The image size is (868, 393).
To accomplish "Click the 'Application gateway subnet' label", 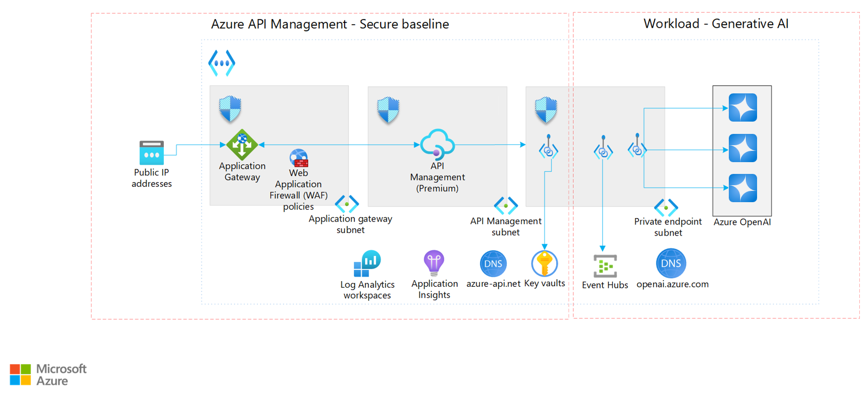I will [x=350, y=224].
